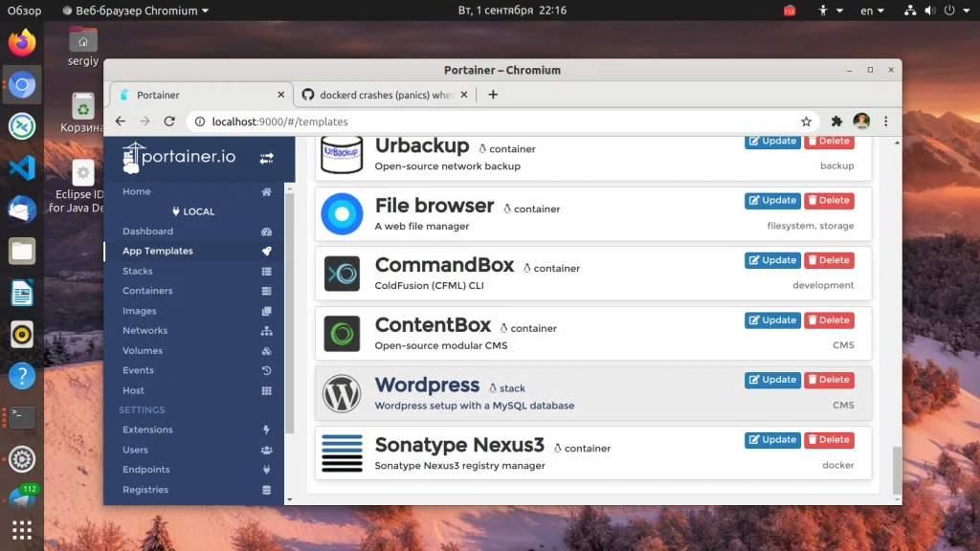Click the File browser template icon

[x=342, y=214]
